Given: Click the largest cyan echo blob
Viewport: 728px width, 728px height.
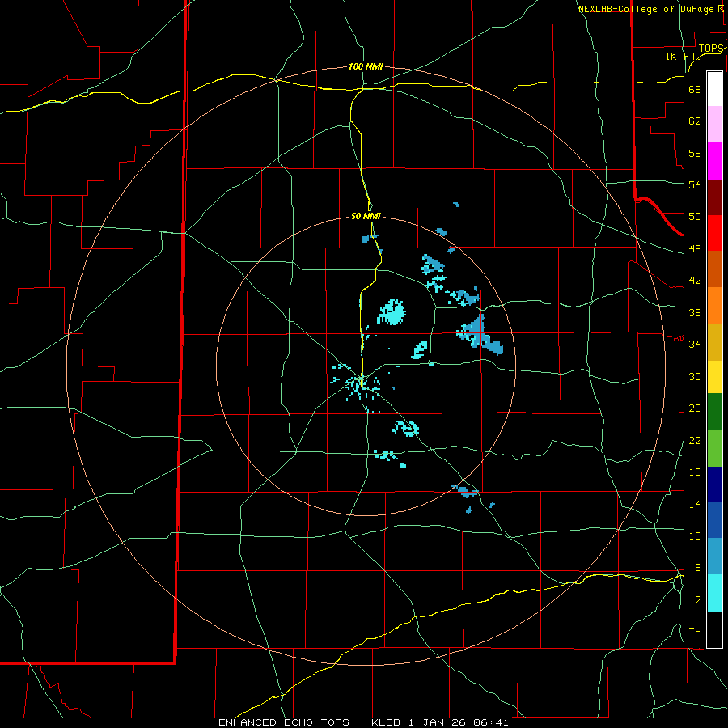Looking at the screenshot, I should 391,312.
